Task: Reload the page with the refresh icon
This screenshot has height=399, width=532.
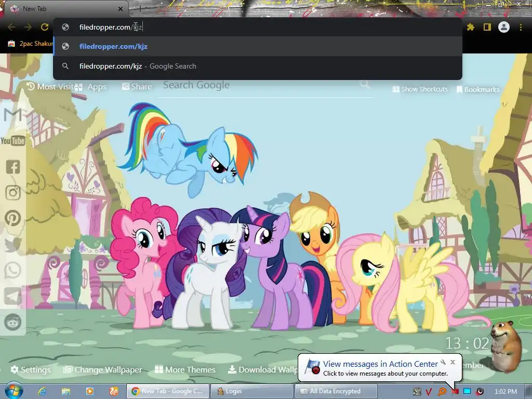Action: 45,27
